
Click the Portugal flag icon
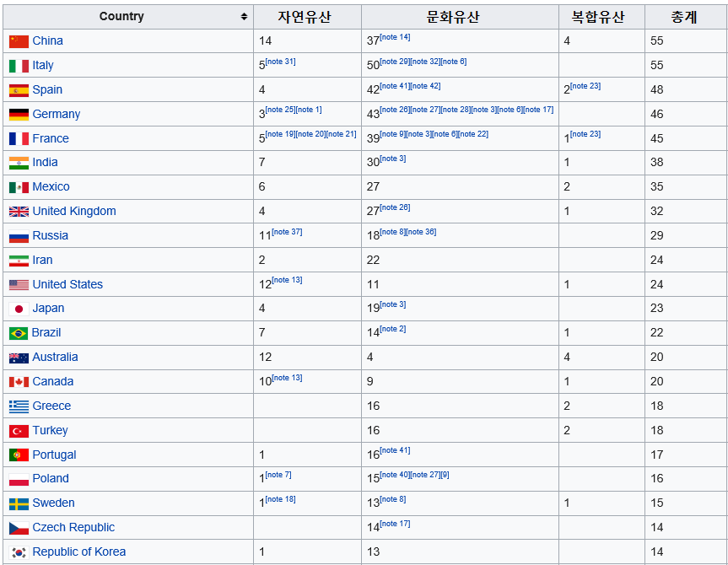pyautogui.click(x=19, y=455)
